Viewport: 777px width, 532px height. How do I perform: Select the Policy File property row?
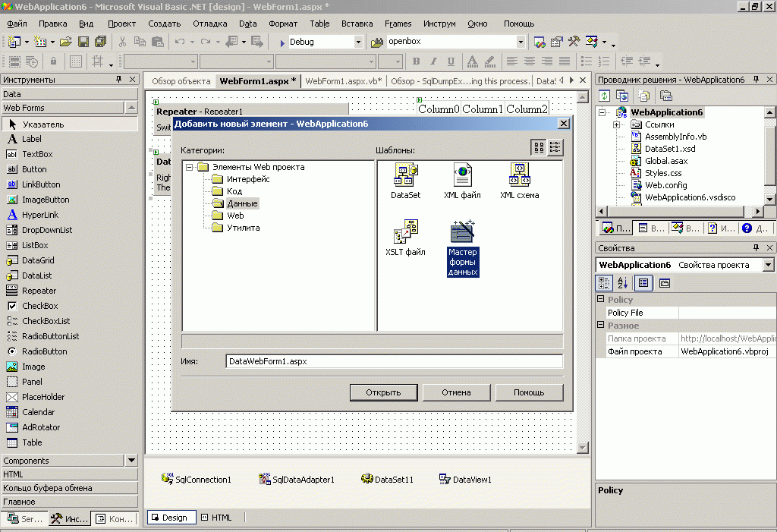(690, 313)
